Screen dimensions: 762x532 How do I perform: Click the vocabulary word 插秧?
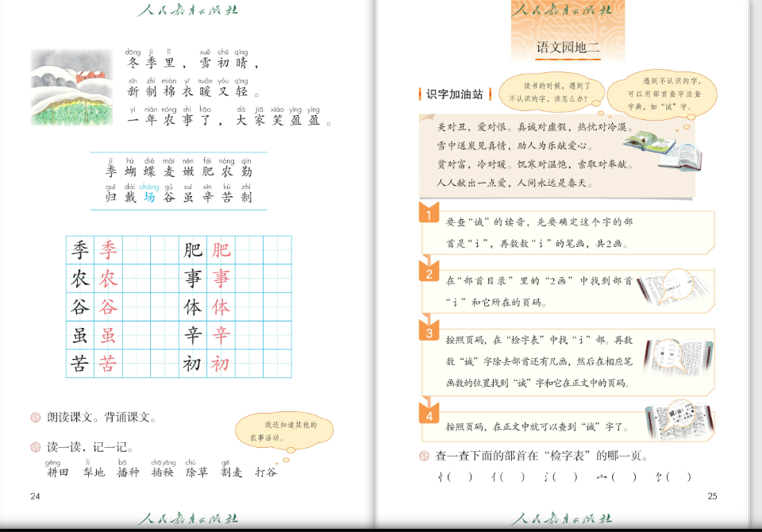(163, 472)
